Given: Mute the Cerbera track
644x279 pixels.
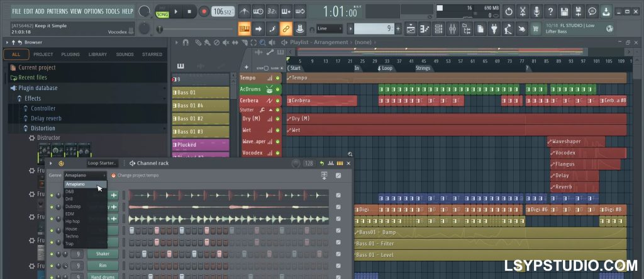Looking at the screenshot, I should [x=277, y=101].
